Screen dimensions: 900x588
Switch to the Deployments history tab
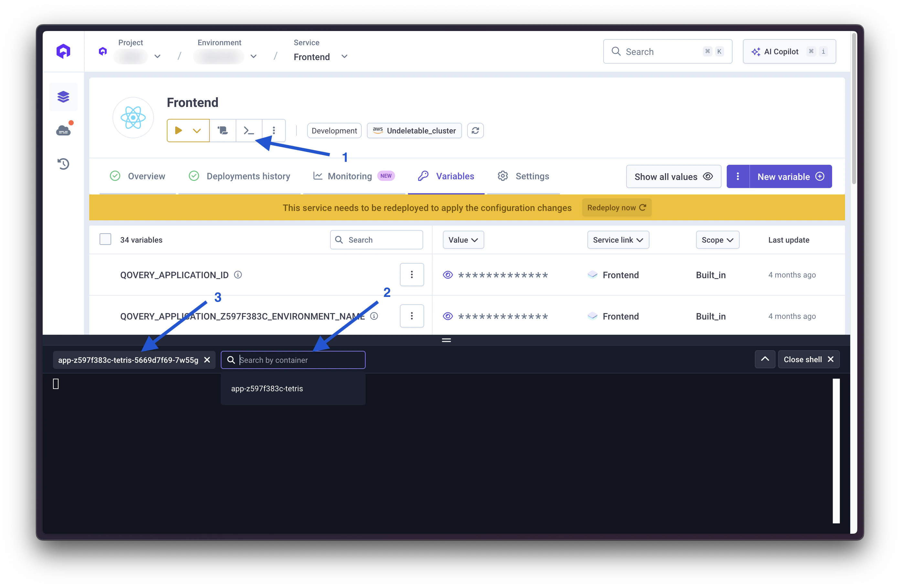(x=248, y=176)
